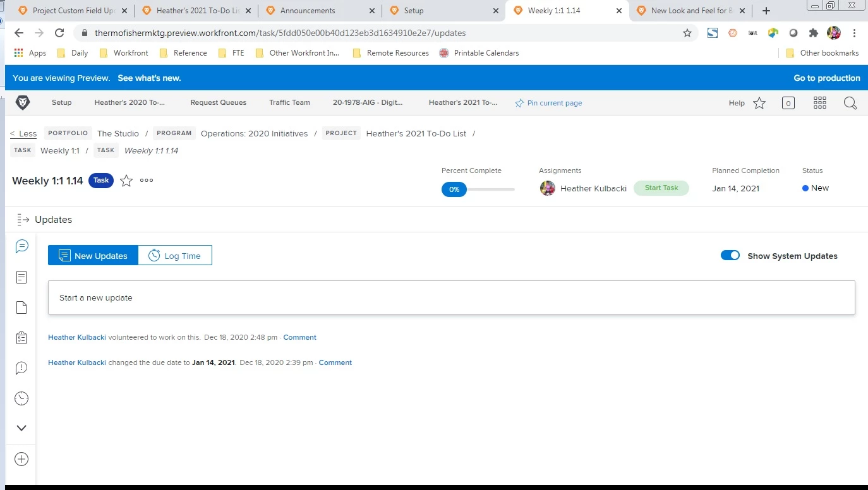Image resolution: width=868 pixels, height=490 pixels.
Task: Open the Subtasks clipboard sidebar icon
Action: 21,338
